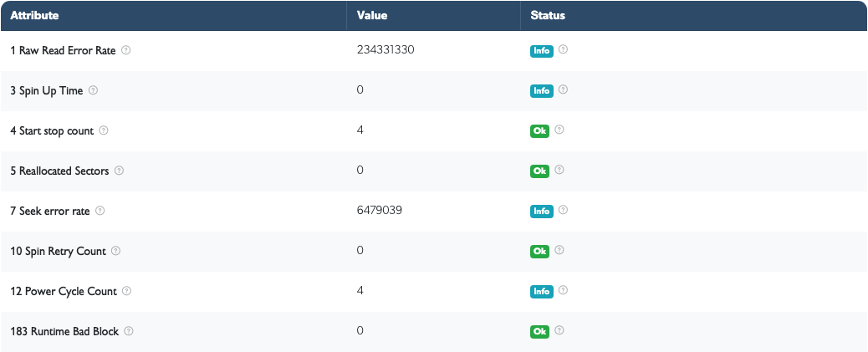Click status help icon in Reallocated Sectors row

point(559,170)
